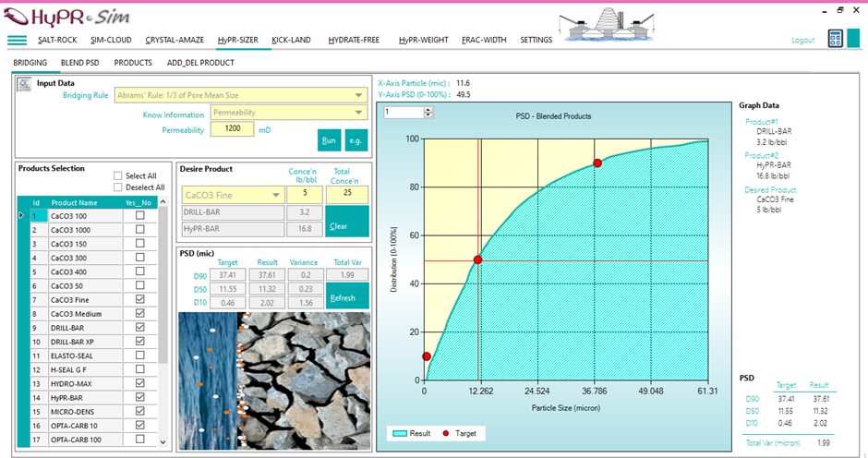
Task: Click the D50 red target marker on chart
Action: point(477,259)
